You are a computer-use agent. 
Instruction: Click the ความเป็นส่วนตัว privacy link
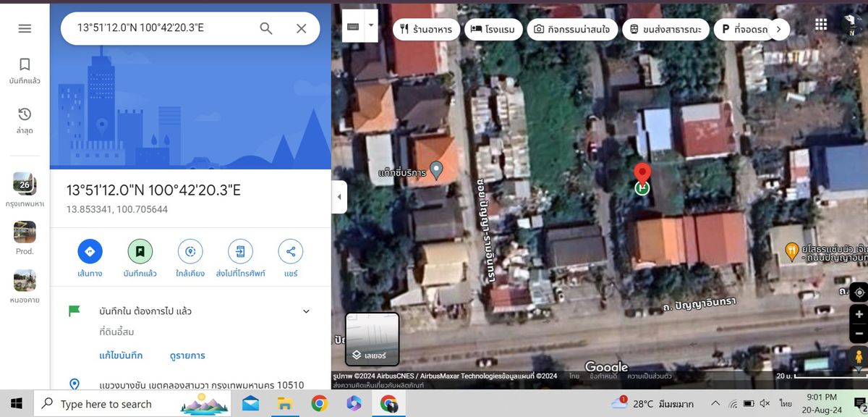[649, 376]
